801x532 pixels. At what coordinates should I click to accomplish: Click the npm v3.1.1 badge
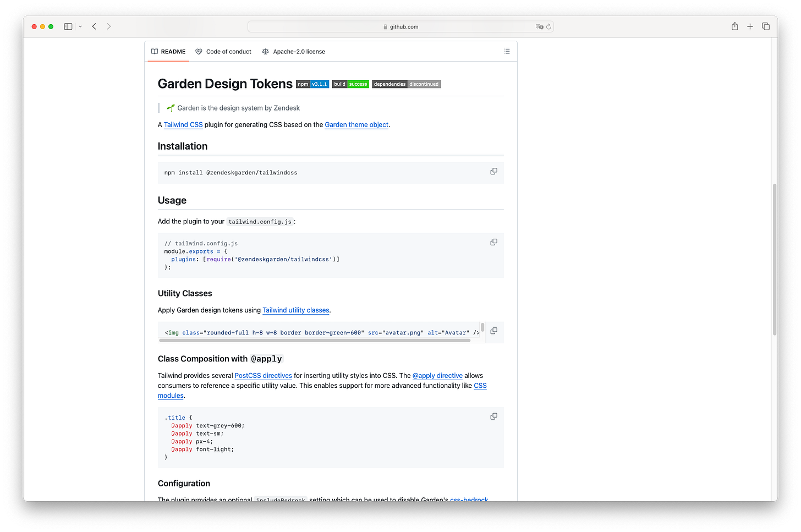tap(312, 84)
